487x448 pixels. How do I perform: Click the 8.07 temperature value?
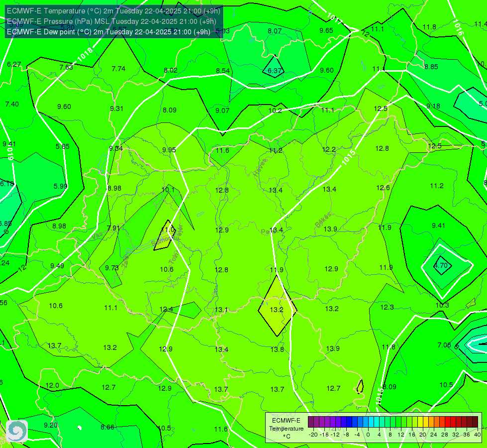[x=275, y=31]
